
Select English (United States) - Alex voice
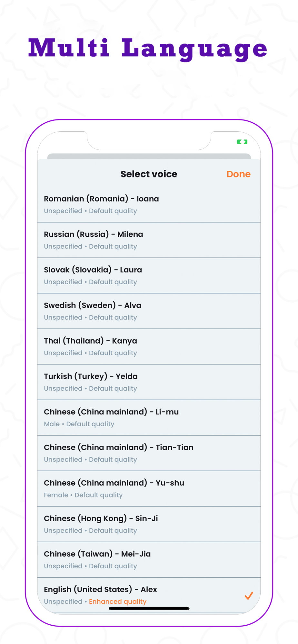[149, 595]
